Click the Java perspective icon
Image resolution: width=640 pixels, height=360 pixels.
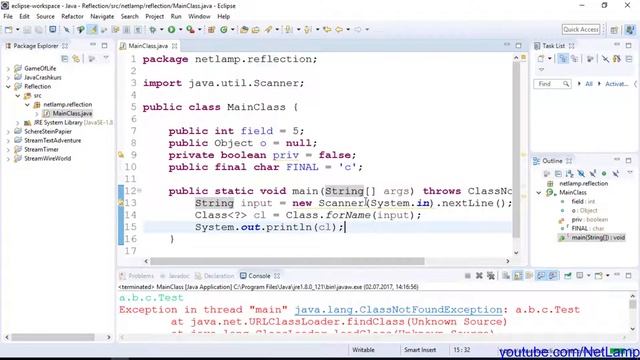pos(630,29)
